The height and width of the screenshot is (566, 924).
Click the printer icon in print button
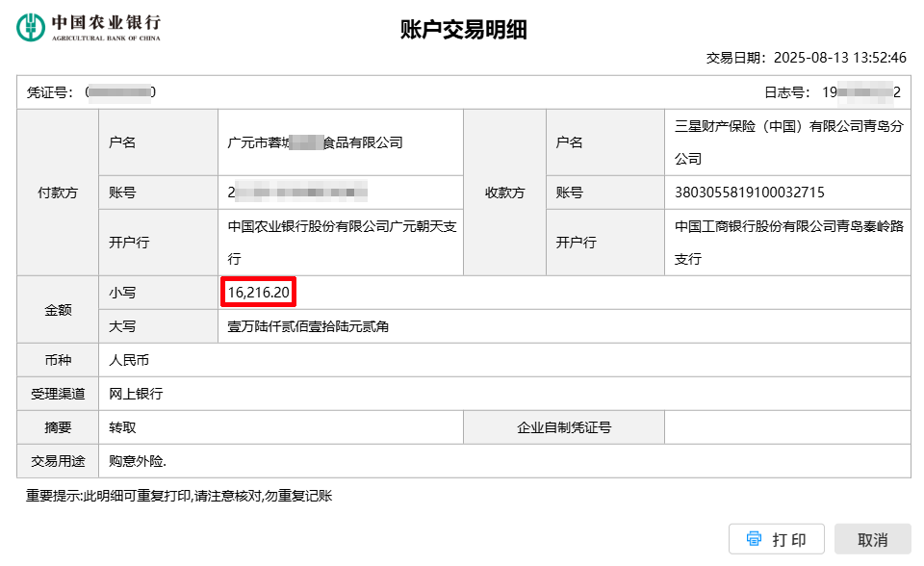coord(754,538)
